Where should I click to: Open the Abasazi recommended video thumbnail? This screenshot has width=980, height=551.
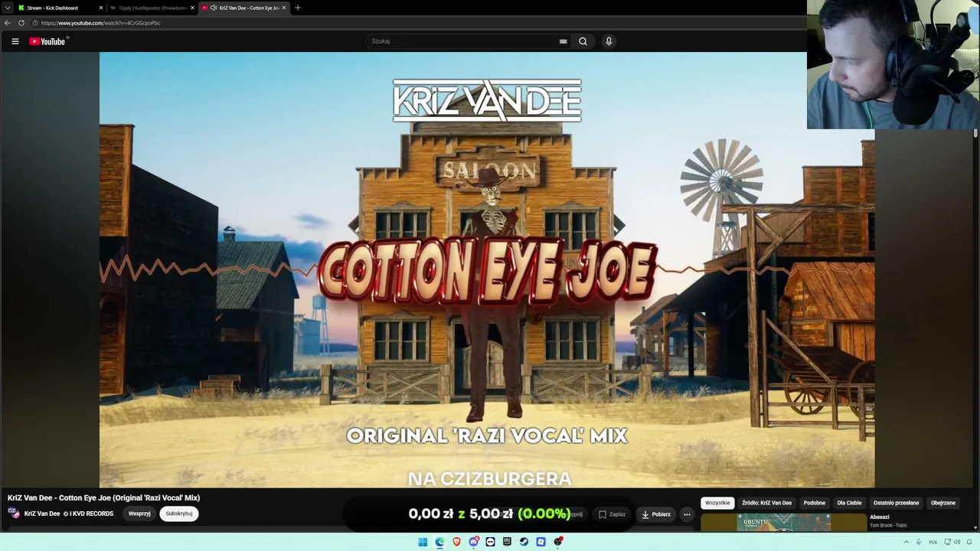(x=783, y=522)
